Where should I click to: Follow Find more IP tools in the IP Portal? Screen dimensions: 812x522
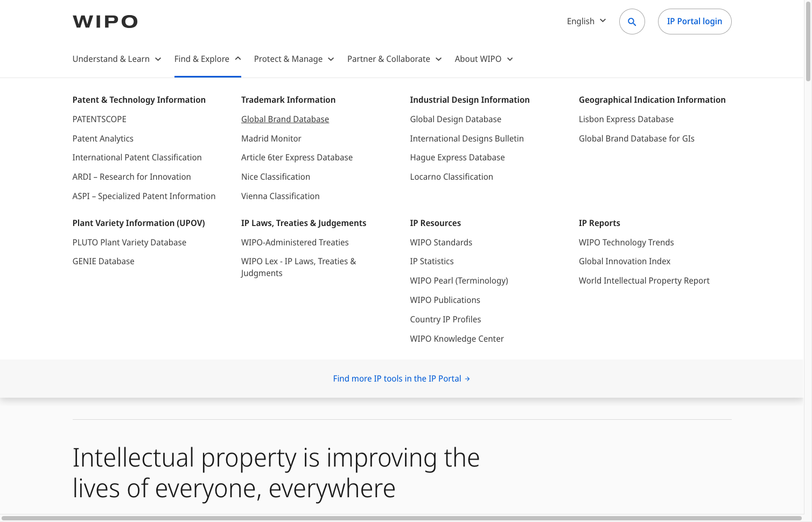click(402, 378)
